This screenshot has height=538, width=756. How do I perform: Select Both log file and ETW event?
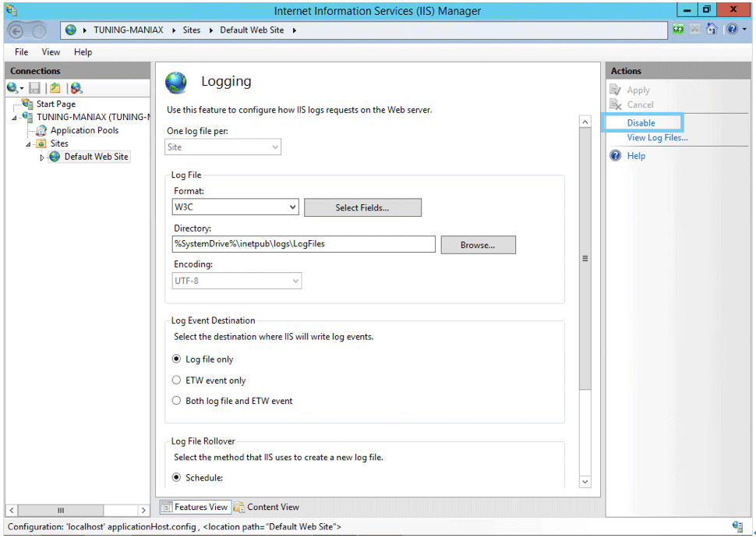[176, 401]
